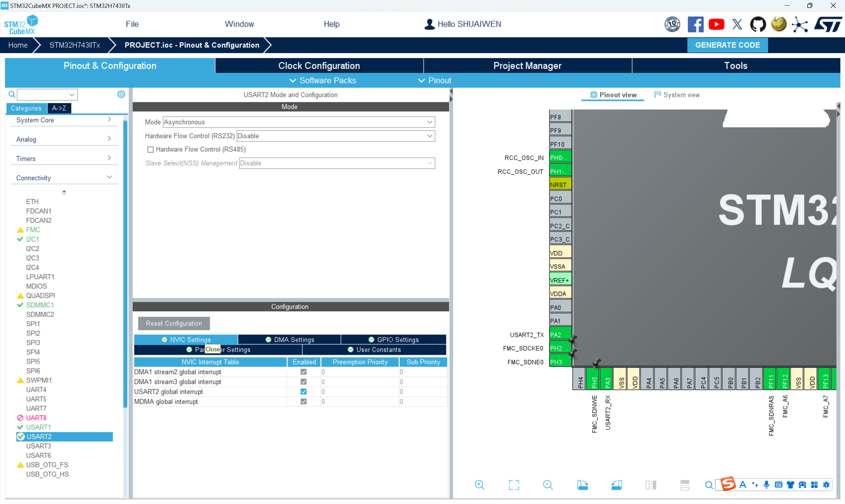
Task: Toggle the IME microphone voice input
Action: click(766, 485)
